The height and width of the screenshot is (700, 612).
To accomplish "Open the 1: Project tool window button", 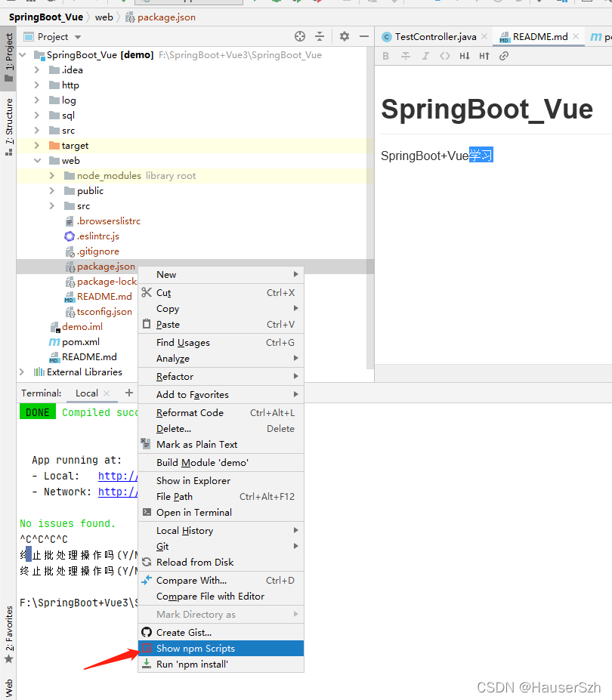I will click(x=8, y=57).
